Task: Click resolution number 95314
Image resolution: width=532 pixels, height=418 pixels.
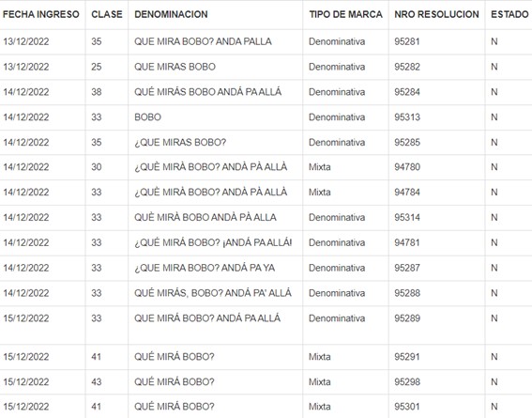Action: click(407, 217)
